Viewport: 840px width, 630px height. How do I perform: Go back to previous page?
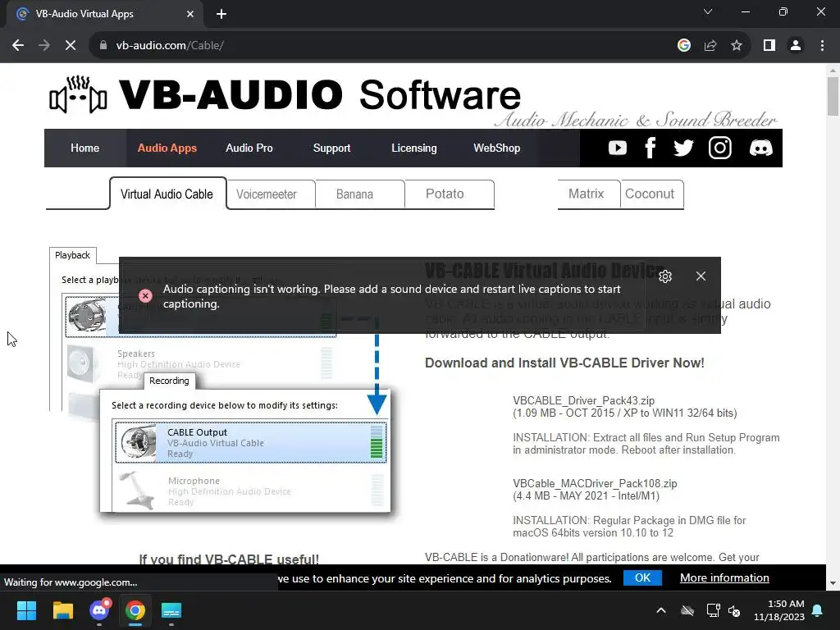click(x=18, y=46)
